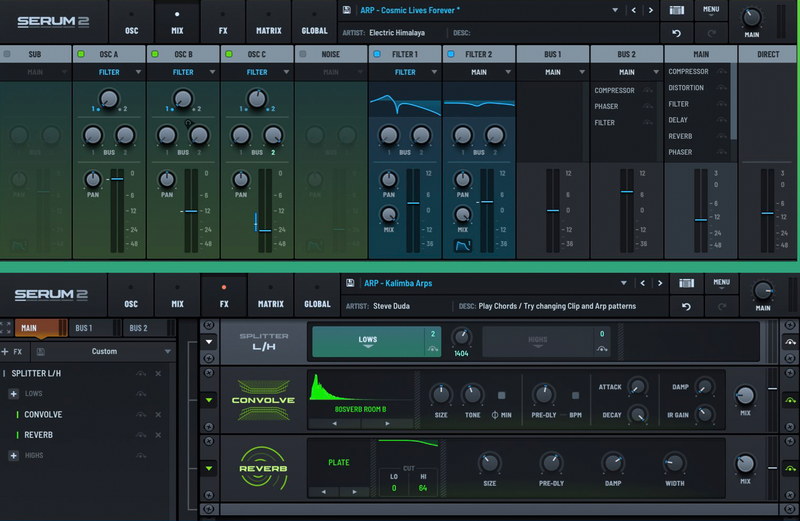The height and width of the screenshot is (521, 800).
Task: Toggle FILTER 1 enable switch
Action: tap(377, 54)
